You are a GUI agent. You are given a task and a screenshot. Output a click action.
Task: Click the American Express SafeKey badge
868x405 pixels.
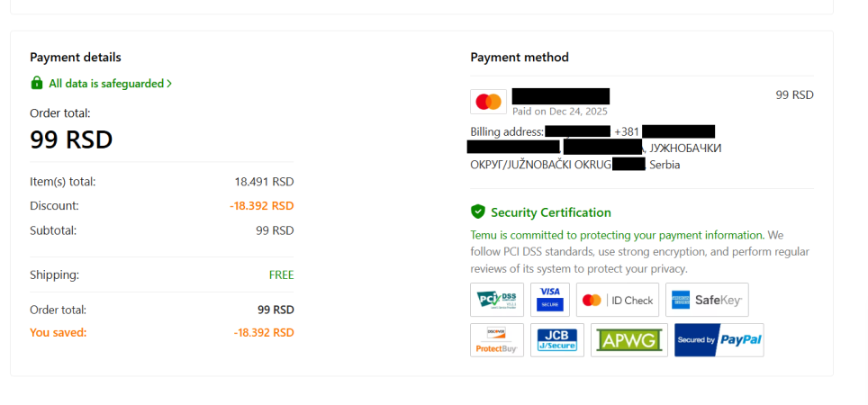[707, 300]
